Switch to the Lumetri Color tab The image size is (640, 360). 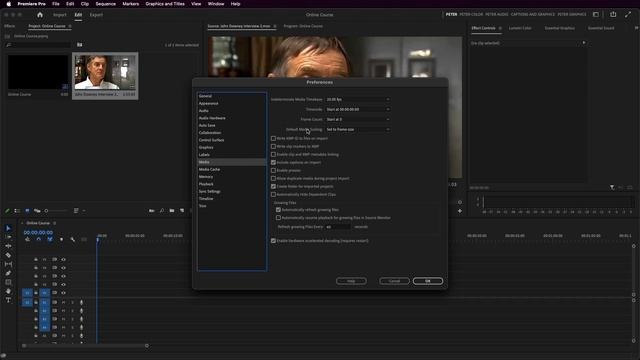(x=520, y=28)
